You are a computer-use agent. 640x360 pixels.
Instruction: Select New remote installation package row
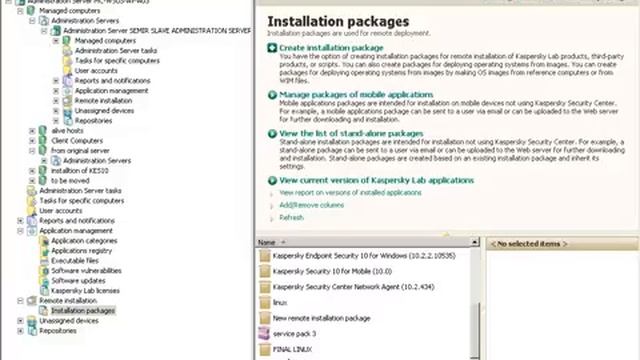click(322, 318)
